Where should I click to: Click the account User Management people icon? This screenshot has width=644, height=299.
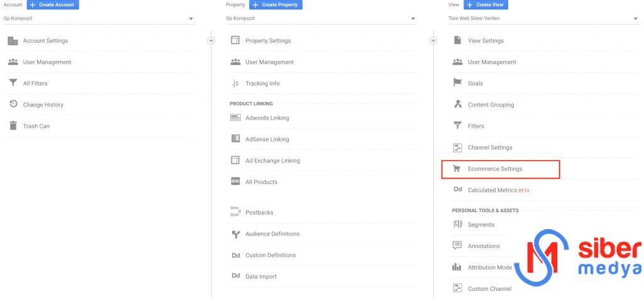pos(13,62)
